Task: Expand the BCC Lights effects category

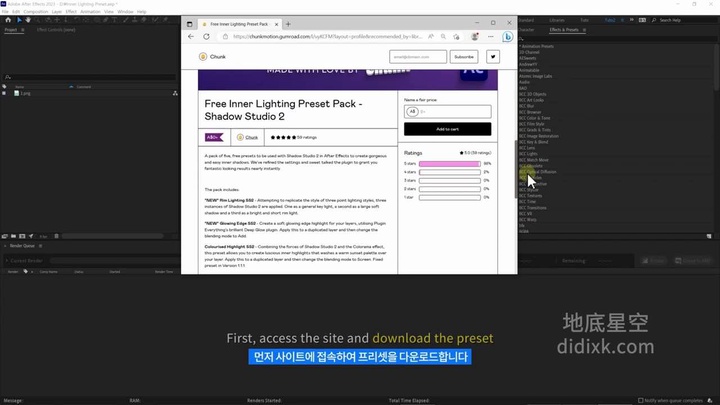Action: coord(529,153)
